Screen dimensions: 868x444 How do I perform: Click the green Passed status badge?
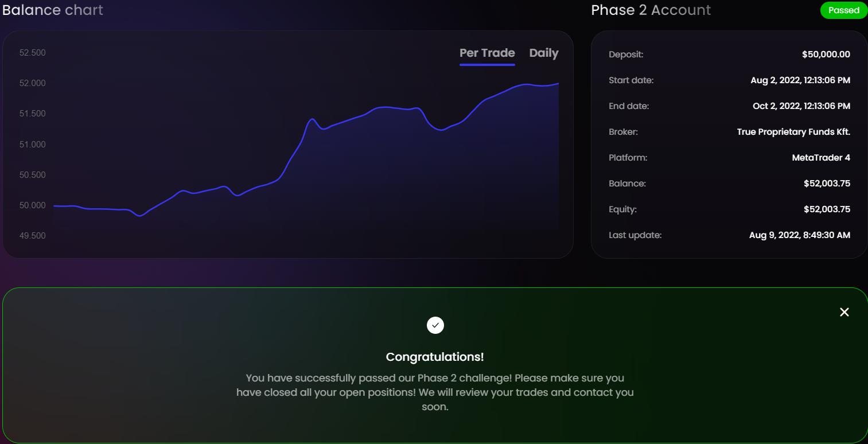843,10
